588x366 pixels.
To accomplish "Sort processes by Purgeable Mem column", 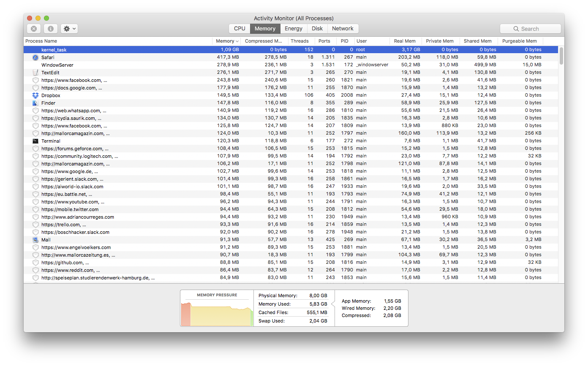I will click(520, 41).
